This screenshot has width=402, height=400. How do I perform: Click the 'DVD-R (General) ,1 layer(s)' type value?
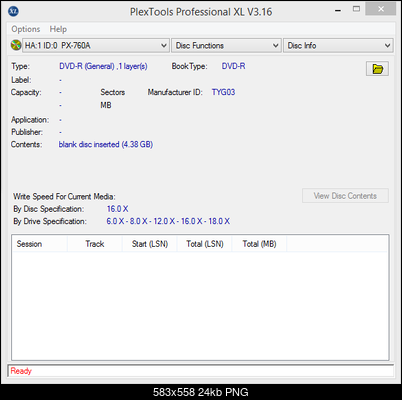(103, 66)
